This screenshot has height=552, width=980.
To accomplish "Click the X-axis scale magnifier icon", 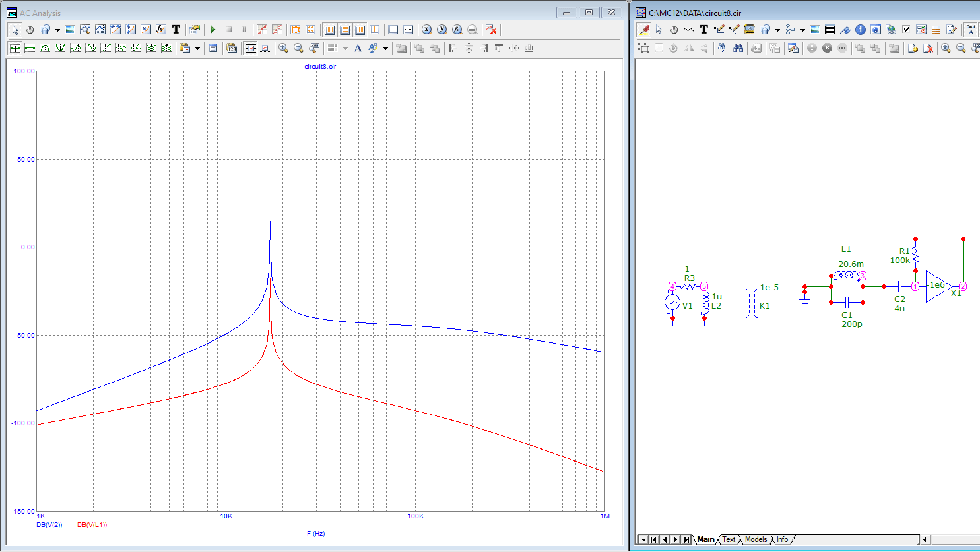I will [427, 30].
